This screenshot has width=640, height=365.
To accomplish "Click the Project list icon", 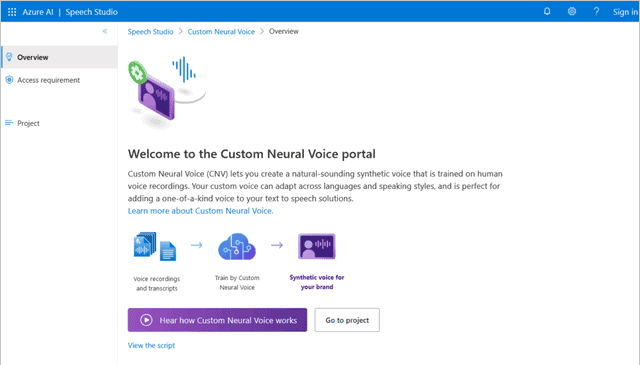I will click(9, 122).
